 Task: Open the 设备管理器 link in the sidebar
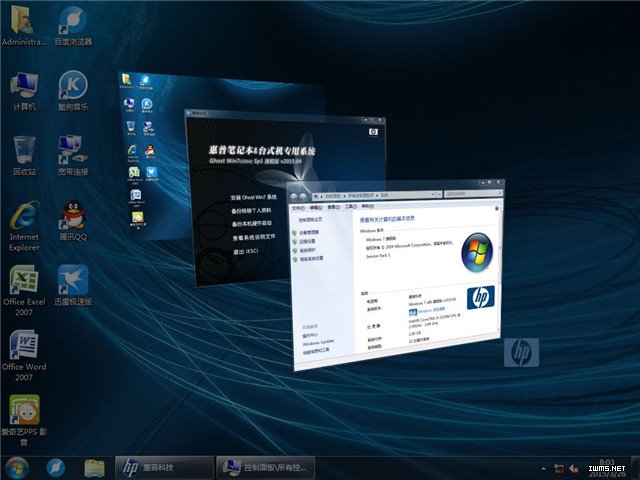coord(309,232)
